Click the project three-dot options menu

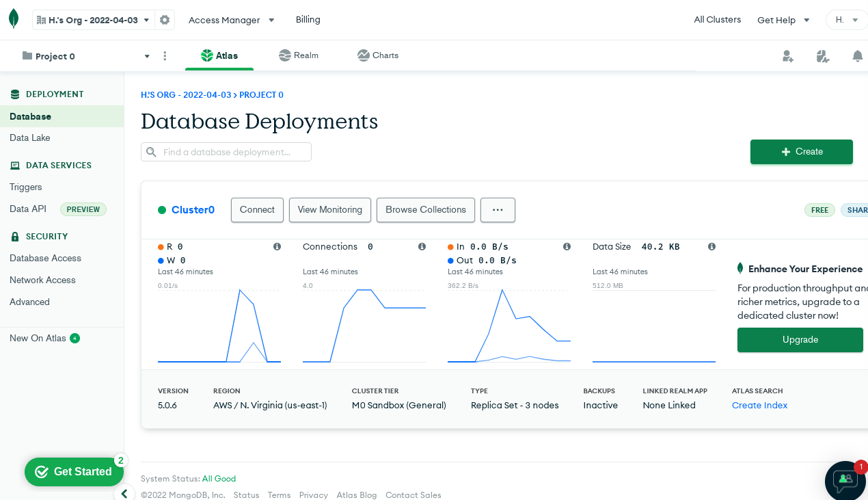[165, 56]
